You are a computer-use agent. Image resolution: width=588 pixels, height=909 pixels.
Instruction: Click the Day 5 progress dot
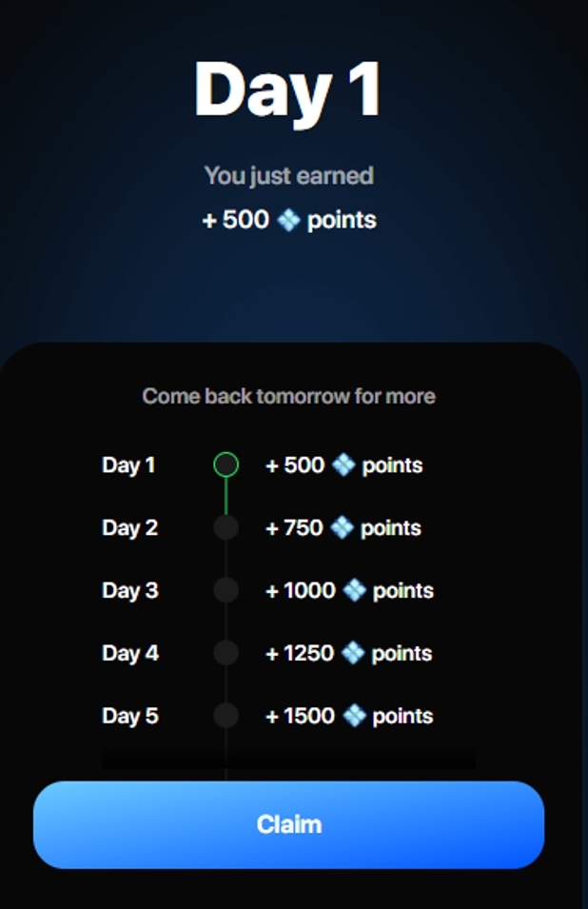click(x=225, y=716)
